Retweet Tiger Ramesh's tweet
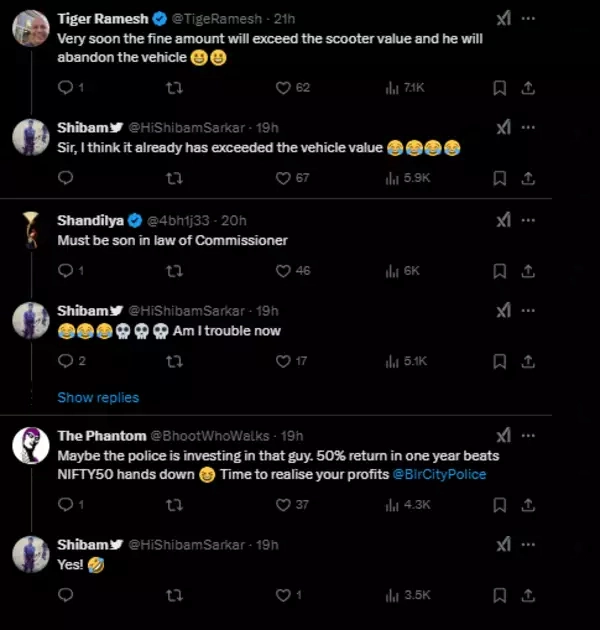 point(174,88)
